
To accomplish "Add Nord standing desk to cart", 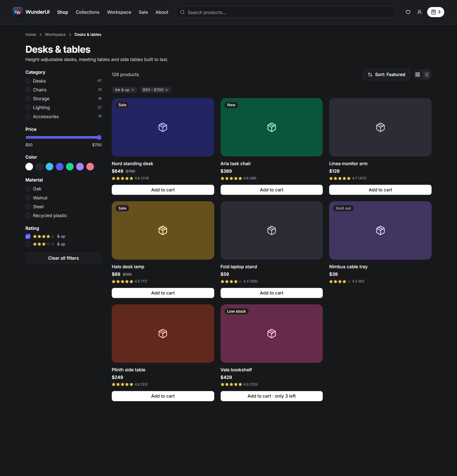I will tap(163, 190).
